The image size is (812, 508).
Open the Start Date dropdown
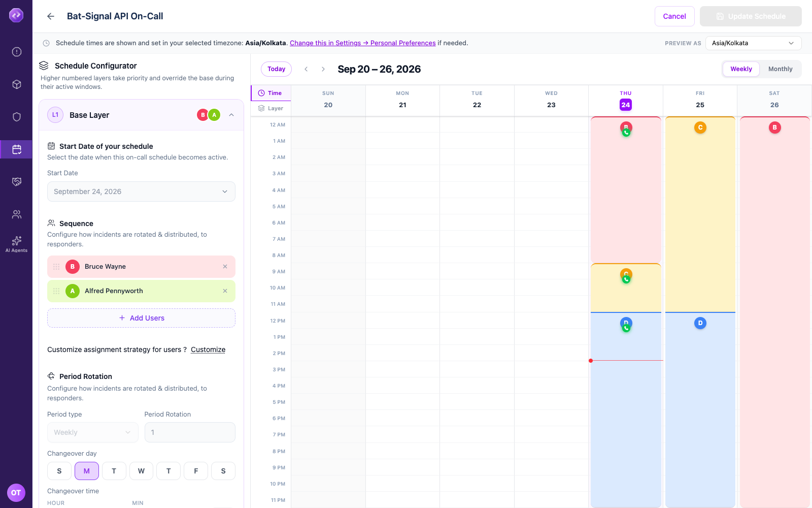tap(141, 192)
